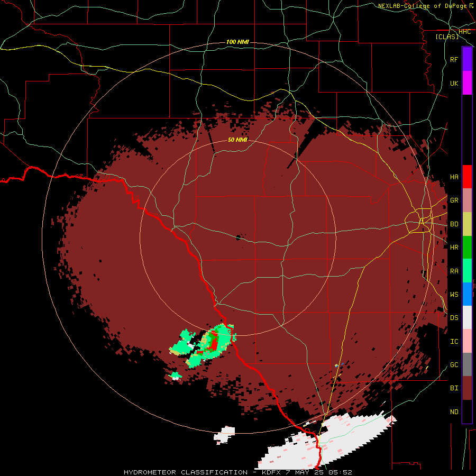Click the small isolated white echo blob at bottom
This screenshot has height=476, width=476.
click(225, 435)
